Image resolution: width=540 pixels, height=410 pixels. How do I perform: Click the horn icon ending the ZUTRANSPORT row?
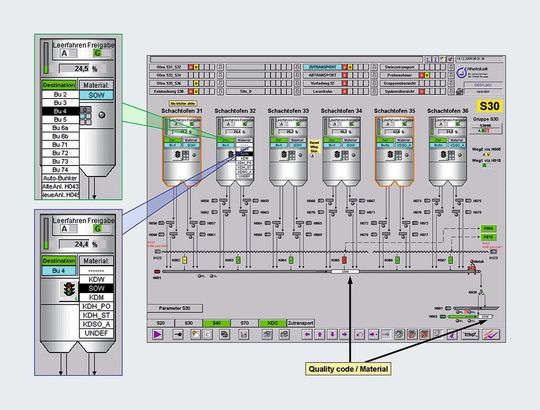(x=374, y=67)
